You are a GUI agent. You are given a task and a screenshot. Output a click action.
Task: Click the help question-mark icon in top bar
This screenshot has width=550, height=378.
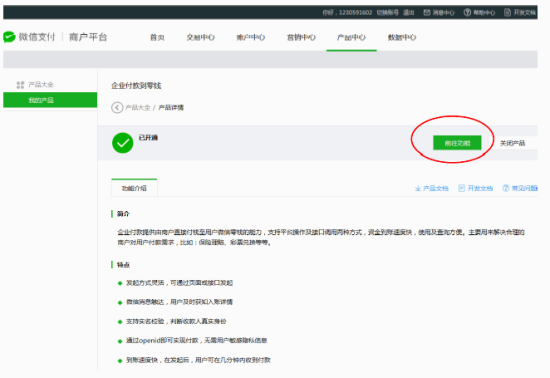tap(467, 13)
